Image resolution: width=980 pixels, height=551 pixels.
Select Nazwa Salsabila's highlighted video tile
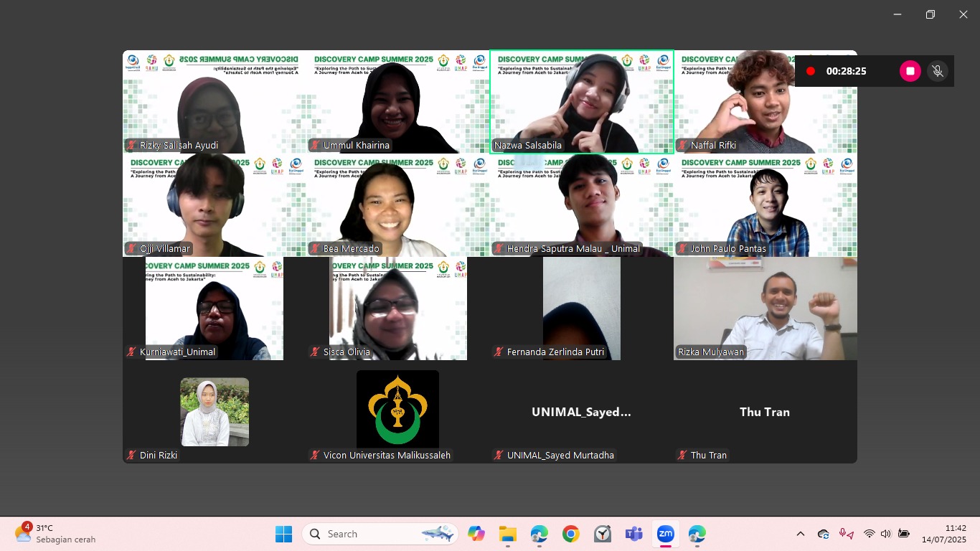(582, 101)
